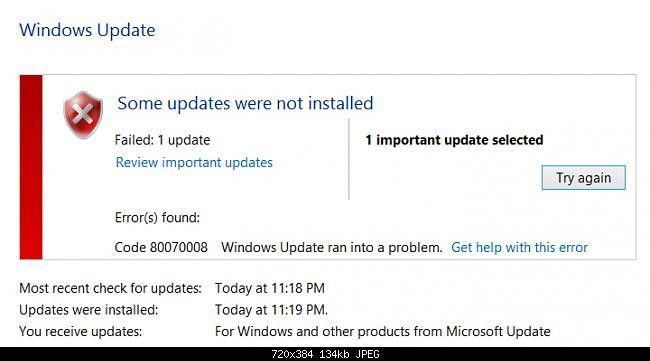Open Get help with this error link
Image resolution: width=650 pixels, height=361 pixels.
(x=519, y=247)
